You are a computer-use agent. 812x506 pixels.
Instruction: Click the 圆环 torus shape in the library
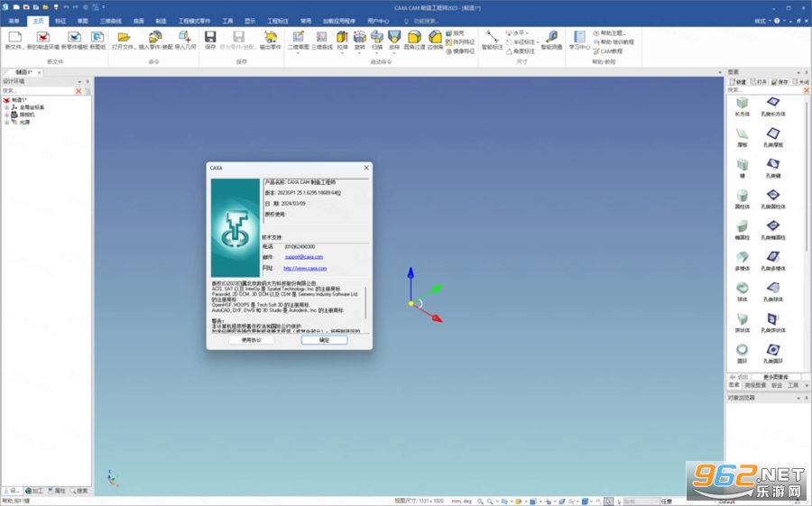tap(743, 349)
